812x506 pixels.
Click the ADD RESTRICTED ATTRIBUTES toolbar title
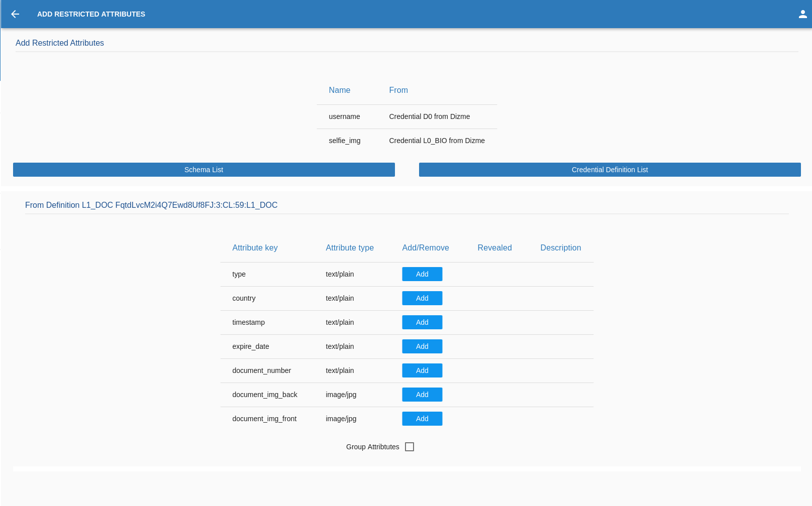point(91,14)
